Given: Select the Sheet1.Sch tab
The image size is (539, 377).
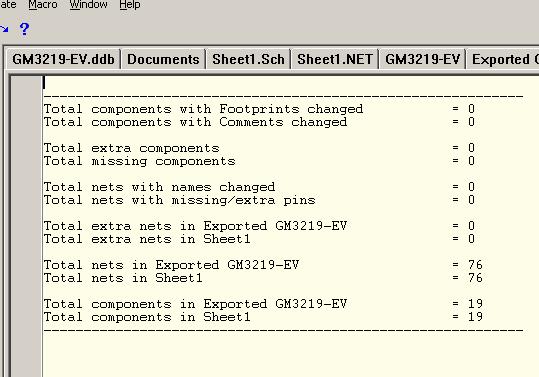Looking at the screenshot, I should [248, 59].
